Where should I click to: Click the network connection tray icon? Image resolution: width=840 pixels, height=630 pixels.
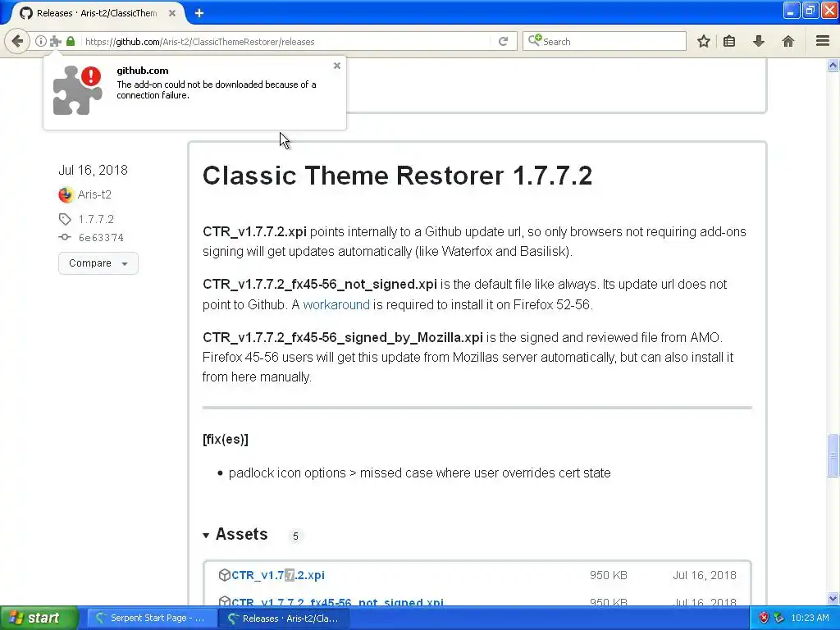tap(779, 619)
